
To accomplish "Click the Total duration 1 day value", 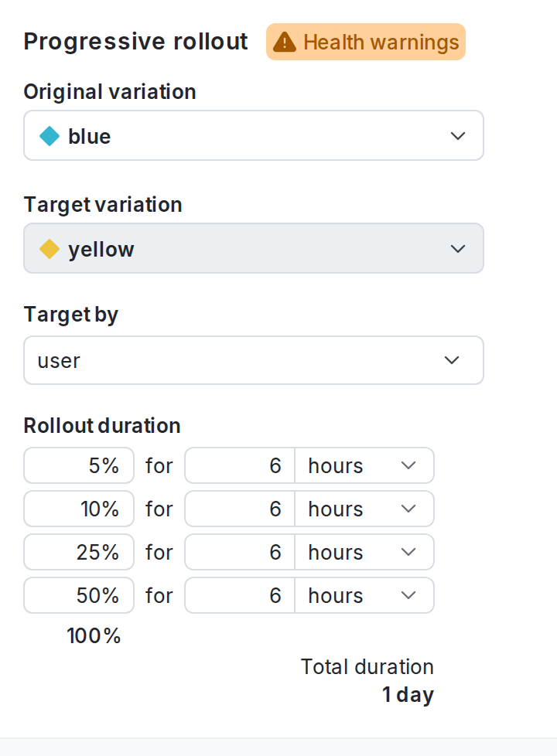I will pyautogui.click(x=408, y=694).
